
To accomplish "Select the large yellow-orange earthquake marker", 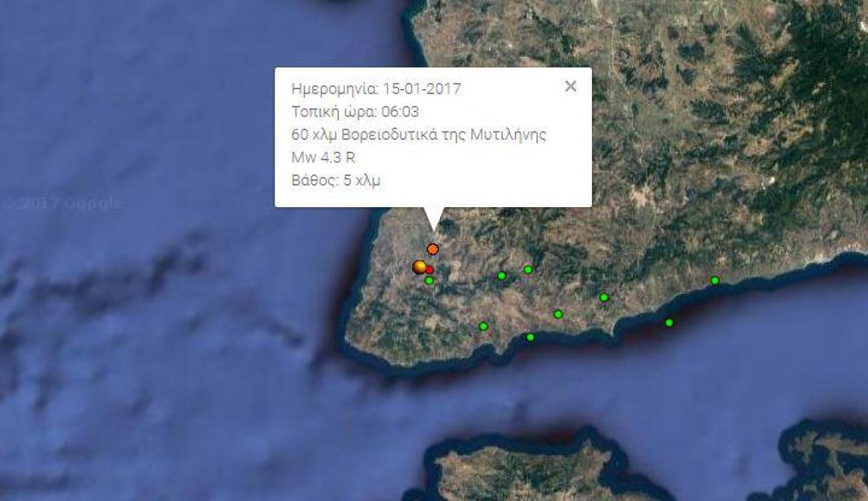I will click(x=420, y=267).
